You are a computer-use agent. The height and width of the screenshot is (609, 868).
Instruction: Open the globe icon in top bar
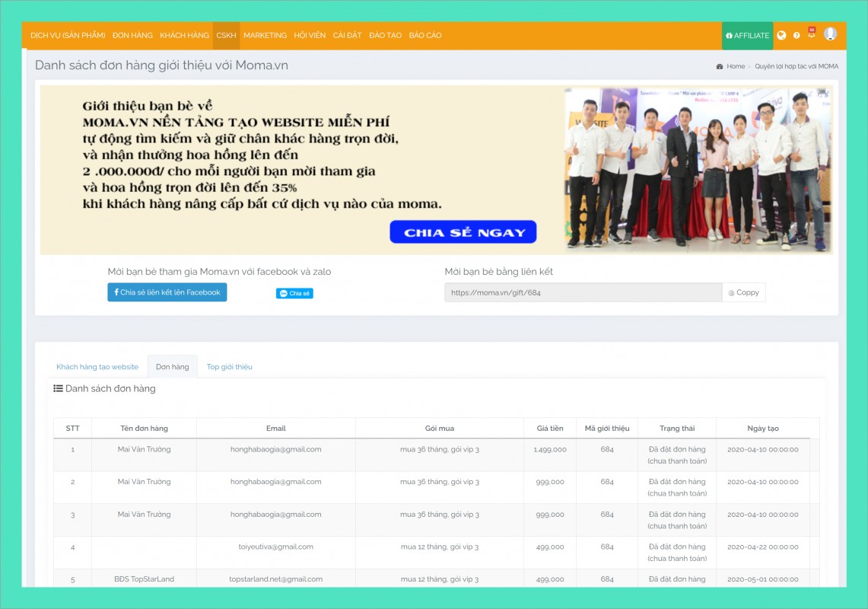tap(781, 36)
